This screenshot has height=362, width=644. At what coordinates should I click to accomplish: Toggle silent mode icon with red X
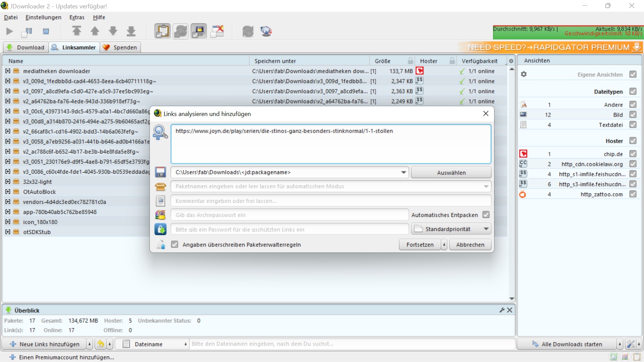click(217, 31)
